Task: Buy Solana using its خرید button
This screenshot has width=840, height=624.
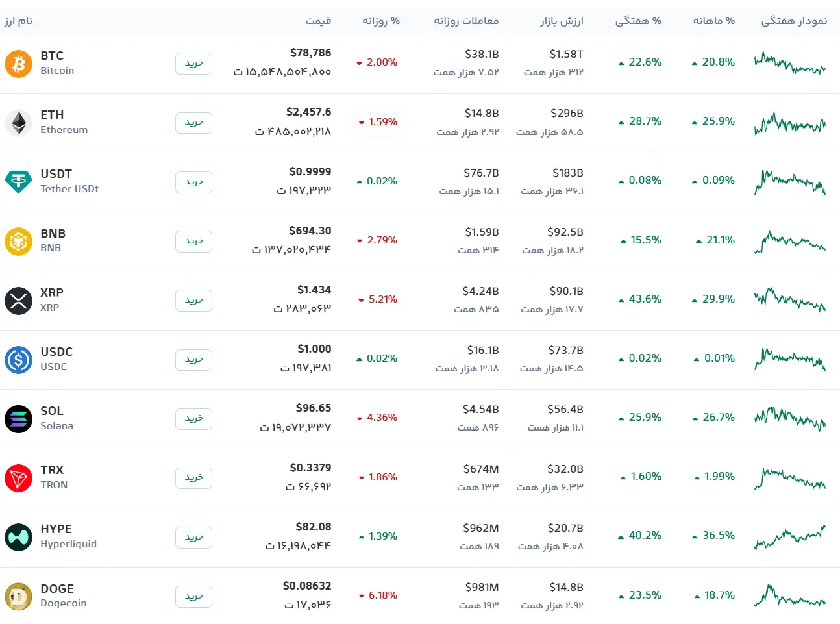Action: click(193, 419)
